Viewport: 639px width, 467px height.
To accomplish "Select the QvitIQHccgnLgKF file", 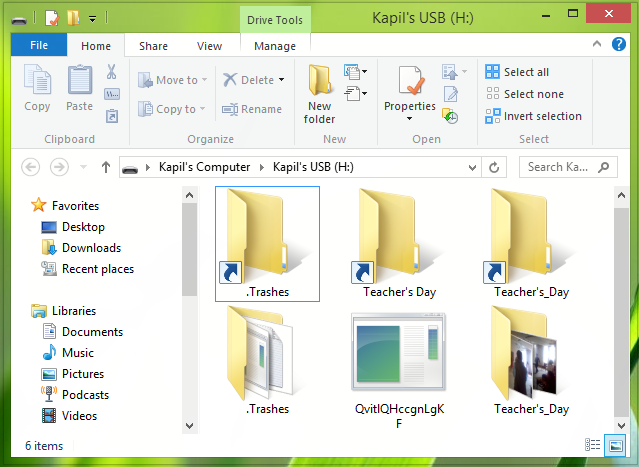I will pyautogui.click(x=399, y=369).
